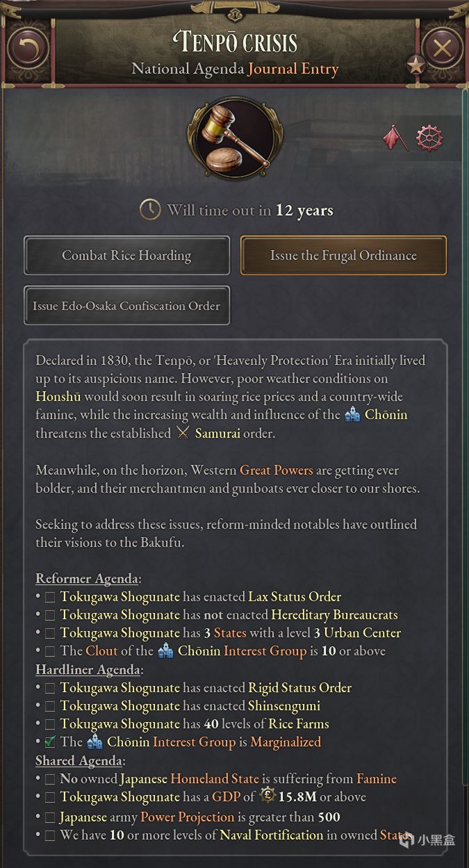Open the Great Powers link
This screenshot has width=469, height=868.
click(x=275, y=470)
